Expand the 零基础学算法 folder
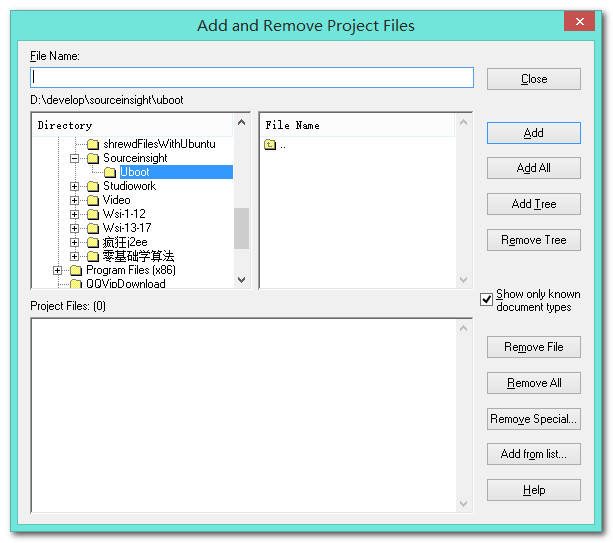 click(74, 256)
